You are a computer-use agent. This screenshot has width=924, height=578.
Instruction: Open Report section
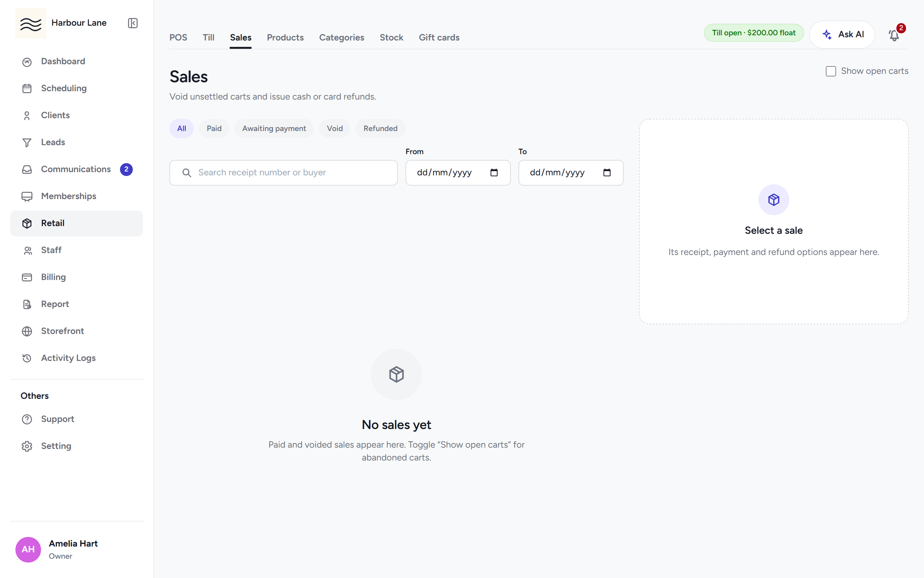point(76,304)
